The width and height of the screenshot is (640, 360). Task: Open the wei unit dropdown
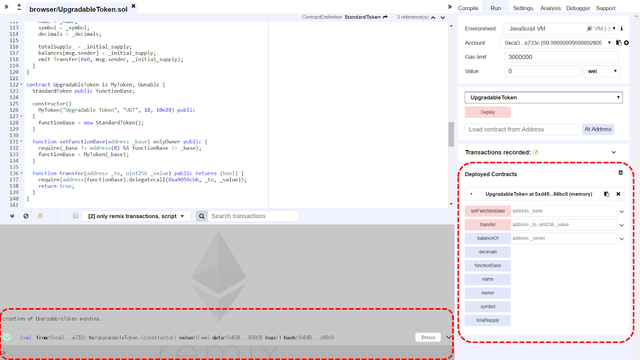point(601,71)
